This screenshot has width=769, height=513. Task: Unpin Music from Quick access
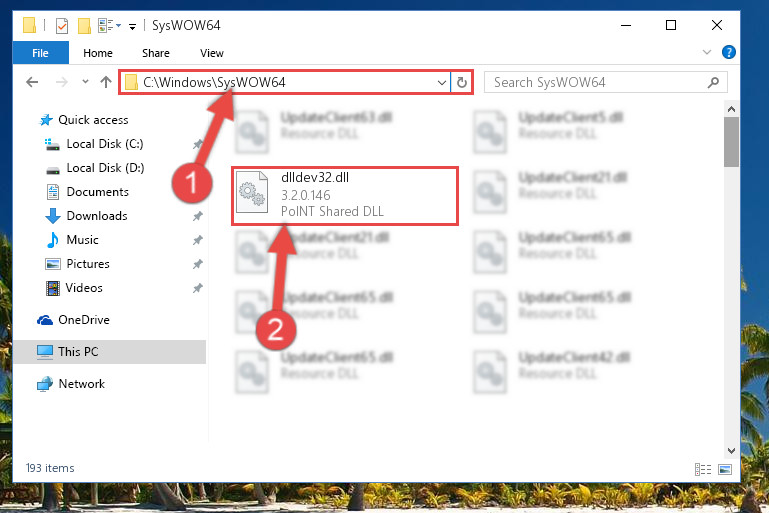(x=198, y=240)
